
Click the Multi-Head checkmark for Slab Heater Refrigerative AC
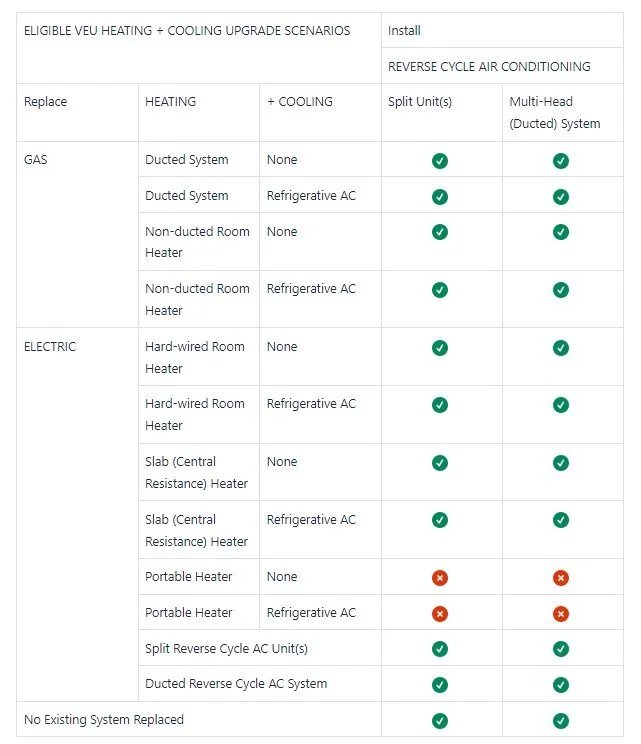tap(561, 520)
